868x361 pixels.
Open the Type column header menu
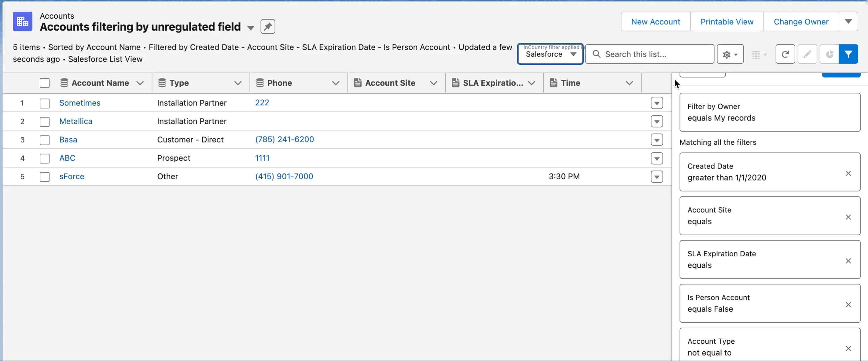(237, 83)
